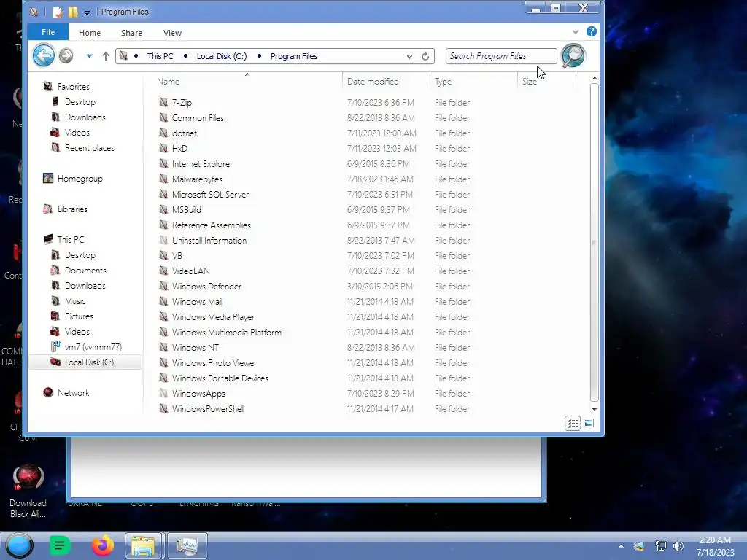Expand the ribbon with the chevron
Image resolution: width=747 pixels, height=560 pixels.
(576, 31)
